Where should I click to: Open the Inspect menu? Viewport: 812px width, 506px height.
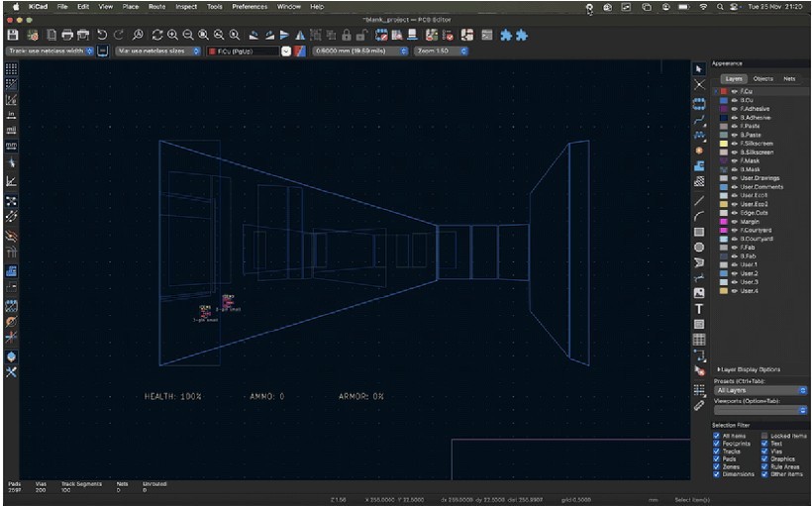(x=186, y=6)
